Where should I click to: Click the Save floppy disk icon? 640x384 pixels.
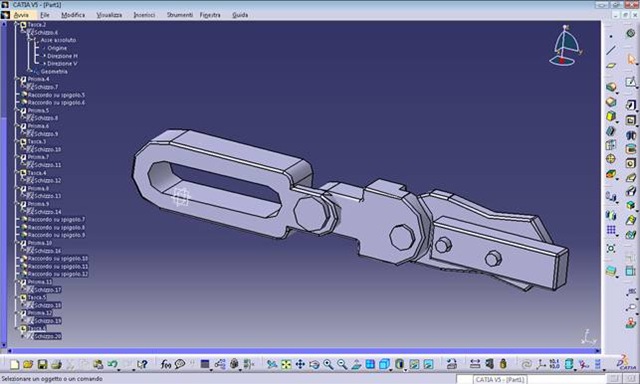click(42, 364)
